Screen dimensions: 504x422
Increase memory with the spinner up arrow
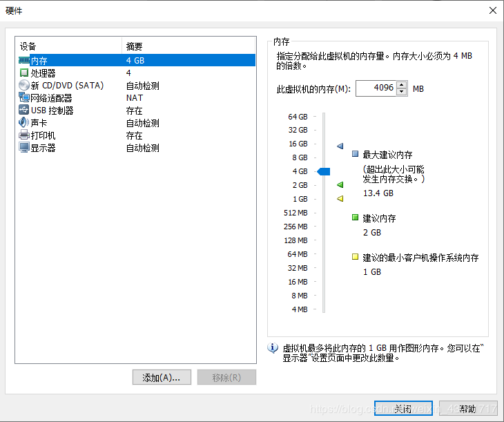tap(402, 85)
